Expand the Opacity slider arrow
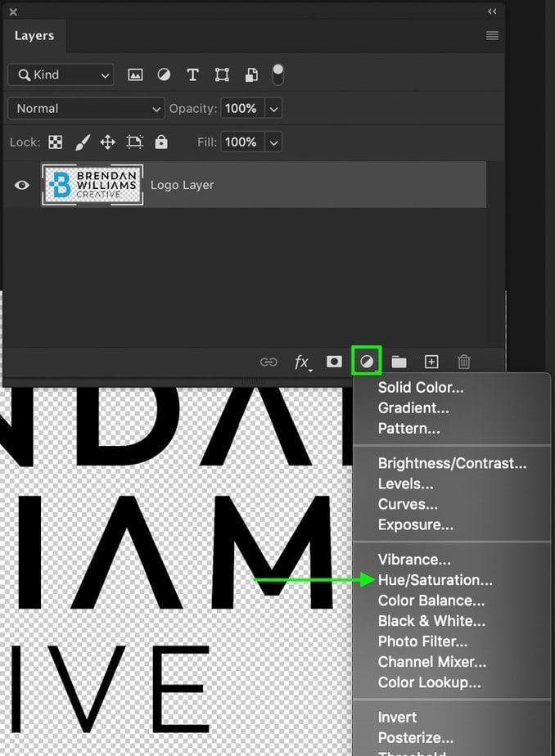This screenshot has height=756, width=555. (x=273, y=109)
